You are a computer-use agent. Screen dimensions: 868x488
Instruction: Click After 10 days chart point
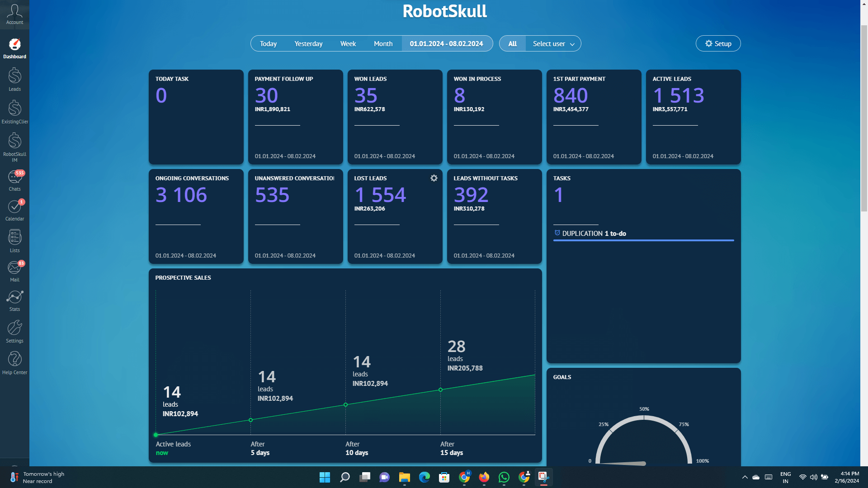[346, 404]
